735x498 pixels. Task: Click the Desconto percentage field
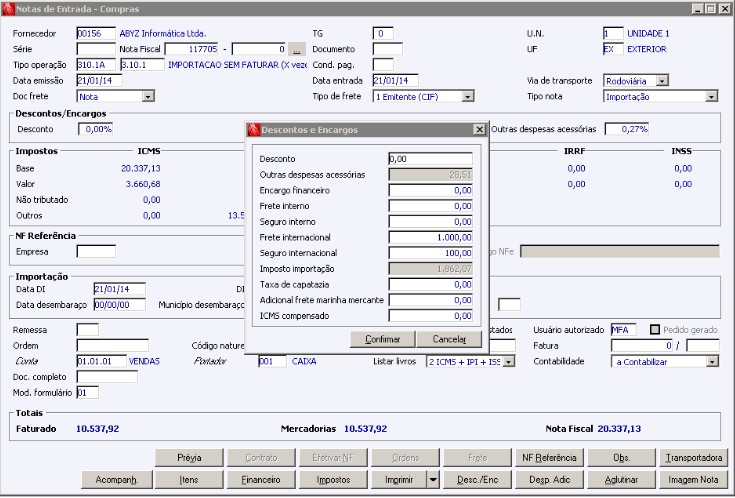click(x=96, y=129)
